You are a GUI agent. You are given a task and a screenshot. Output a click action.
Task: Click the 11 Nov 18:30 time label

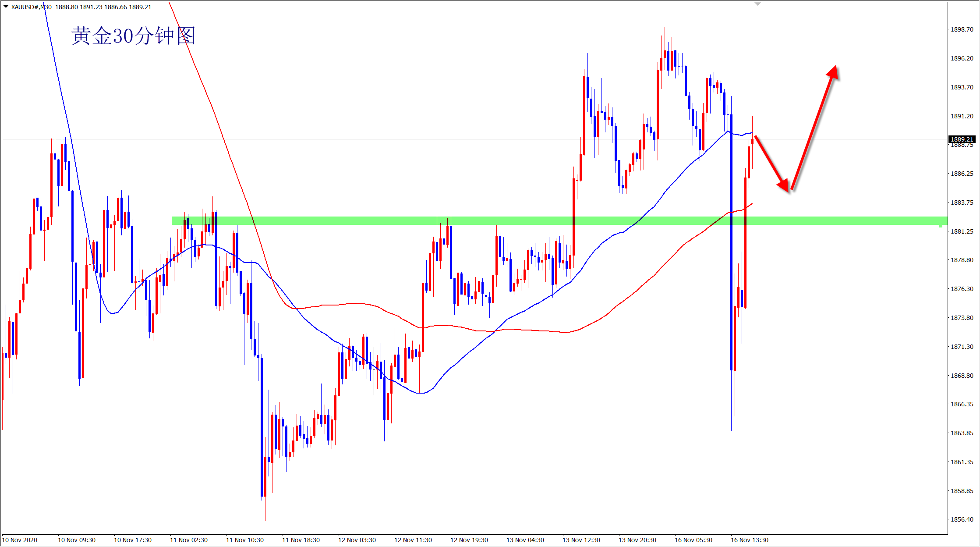click(x=301, y=540)
